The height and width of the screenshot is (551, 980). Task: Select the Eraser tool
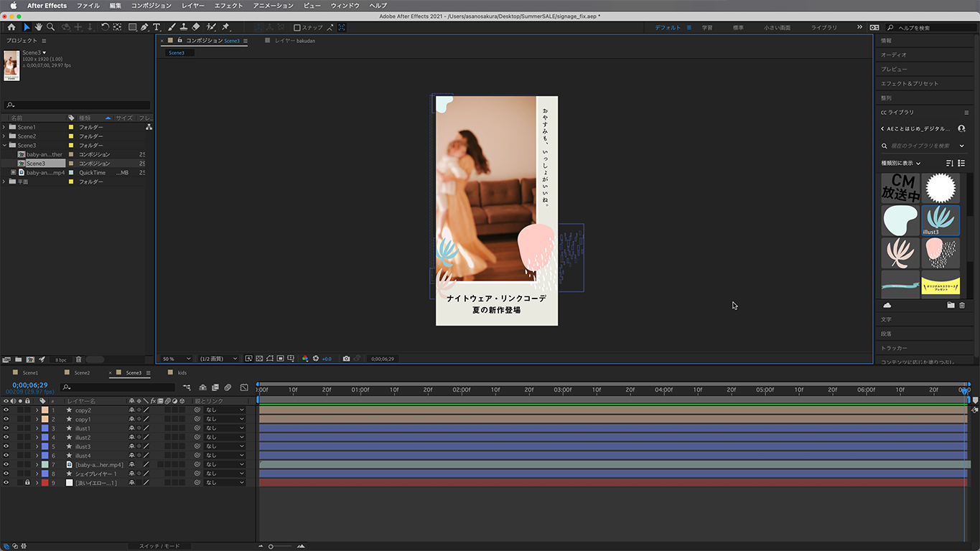[195, 27]
